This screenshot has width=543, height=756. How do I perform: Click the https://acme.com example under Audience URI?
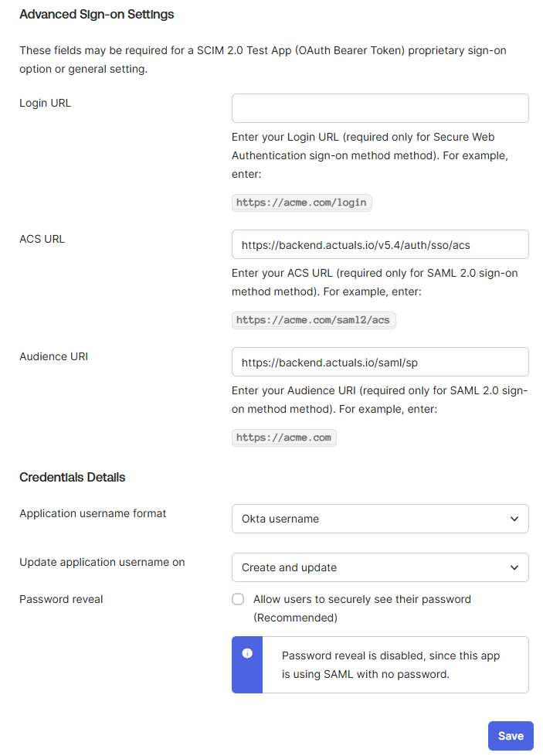click(283, 438)
